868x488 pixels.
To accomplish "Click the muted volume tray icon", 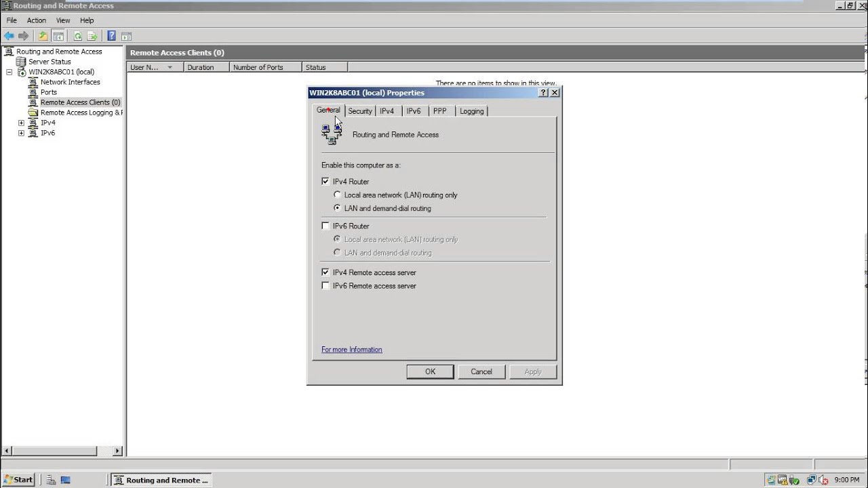I will pyautogui.click(x=822, y=480).
